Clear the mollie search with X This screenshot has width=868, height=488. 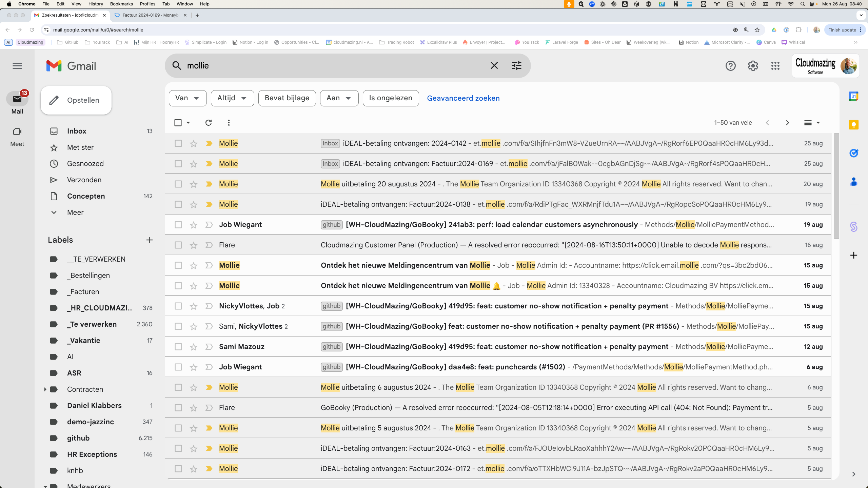pyautogui.click(x=494, y=65)
